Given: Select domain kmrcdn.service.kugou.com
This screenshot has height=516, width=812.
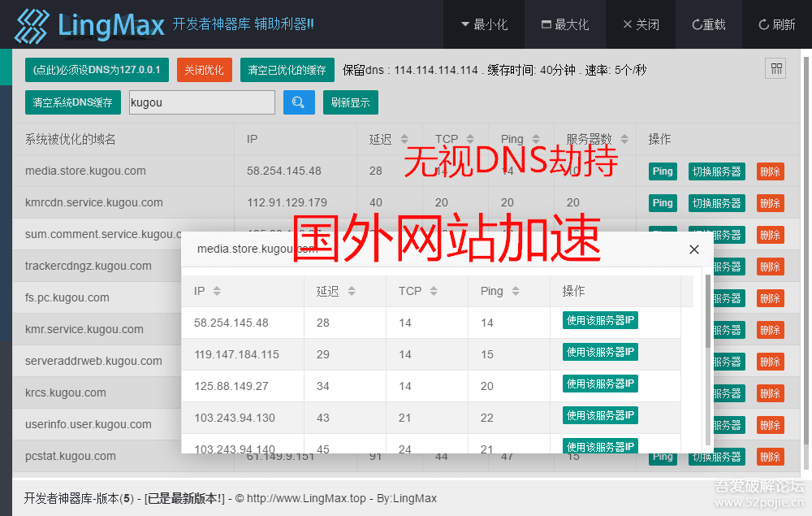Looking at the screenshot, I should [x=94, y=202].
